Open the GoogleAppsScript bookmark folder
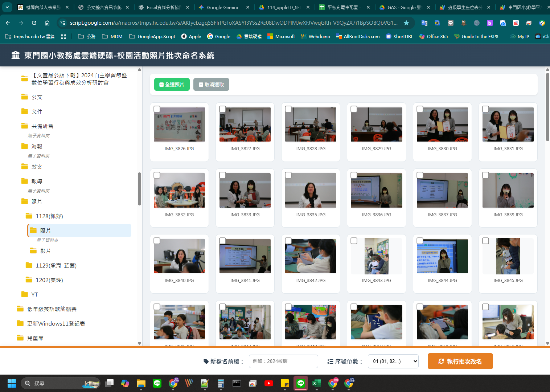The image size is (550, 392). [x=152, y=36]
